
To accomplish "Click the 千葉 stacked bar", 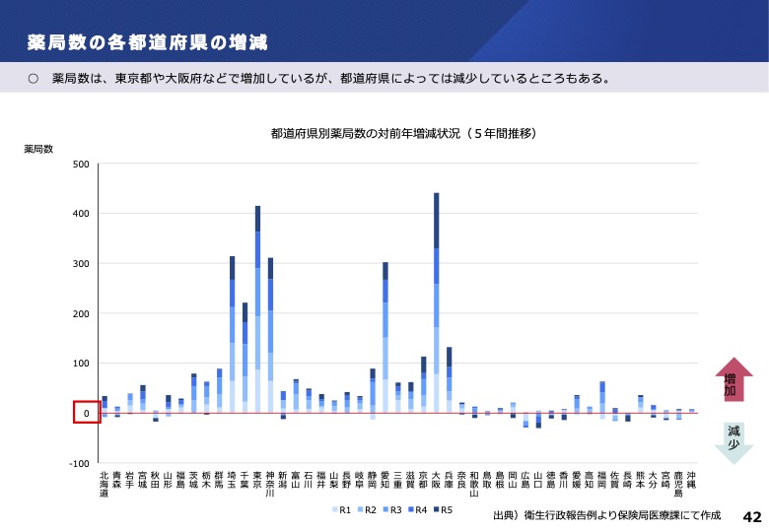I will pos(245,358).
